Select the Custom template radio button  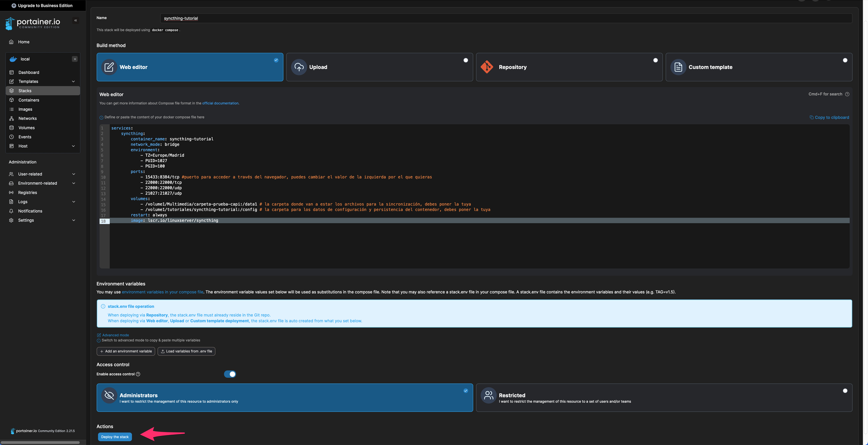(845, 60)
